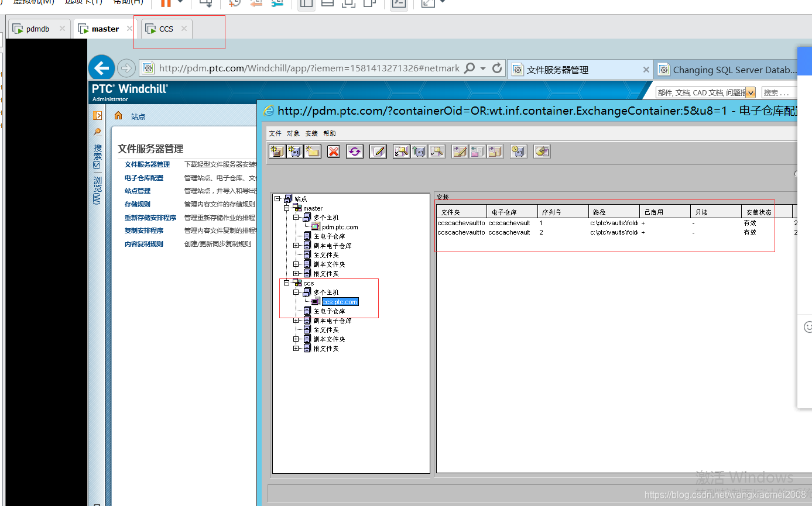
Task: Click the Windchill 搜索 input box
Action: point(779,92)
